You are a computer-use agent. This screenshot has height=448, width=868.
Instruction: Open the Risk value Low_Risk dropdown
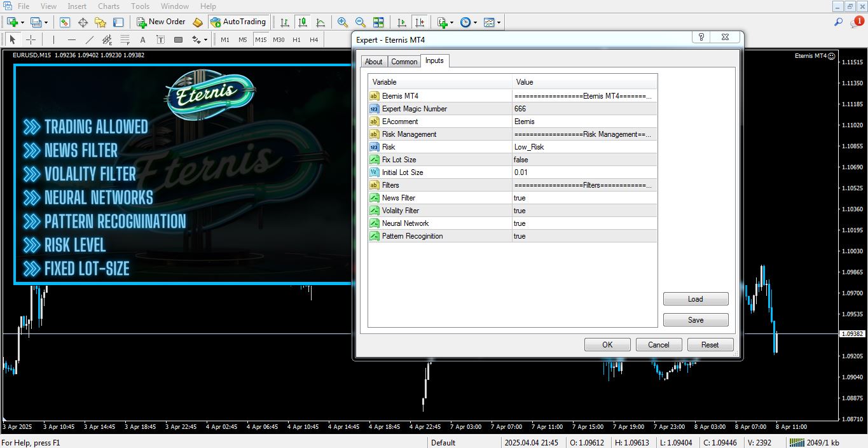tap(529, 147)
